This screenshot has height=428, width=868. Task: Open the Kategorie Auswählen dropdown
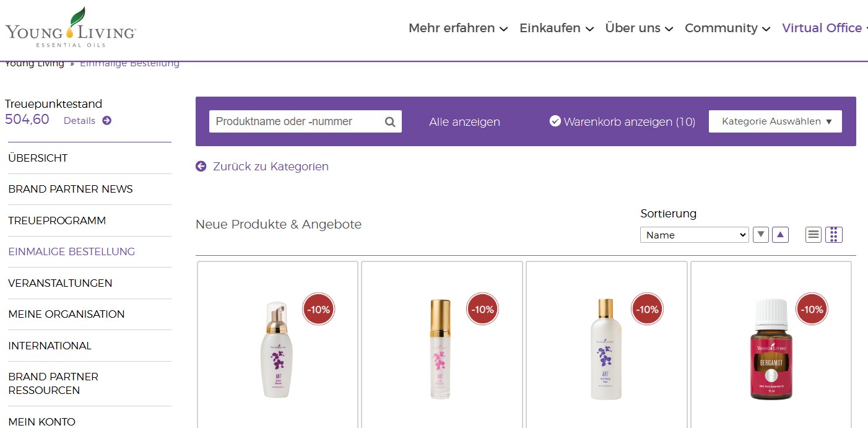tap(775, 121)
